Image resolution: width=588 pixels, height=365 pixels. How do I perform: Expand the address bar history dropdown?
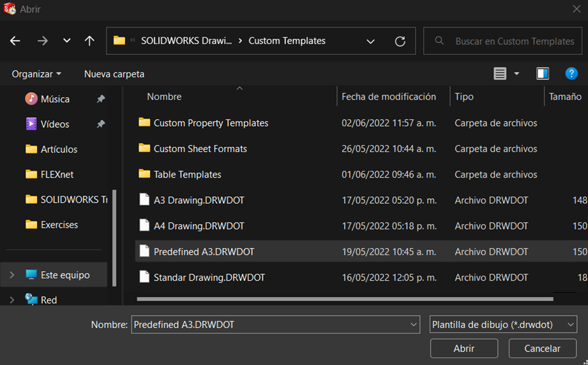pyautogui.click(x=370, y=42)
